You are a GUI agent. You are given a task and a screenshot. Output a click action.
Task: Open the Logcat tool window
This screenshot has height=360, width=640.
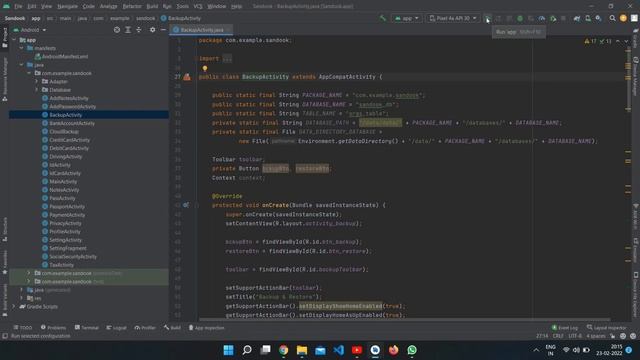tap(116, 328)
